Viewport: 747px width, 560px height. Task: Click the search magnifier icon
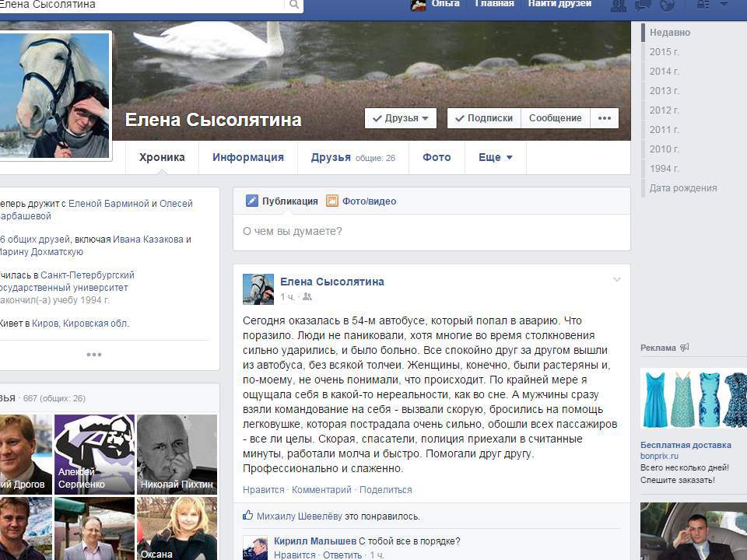click(294, 5)
